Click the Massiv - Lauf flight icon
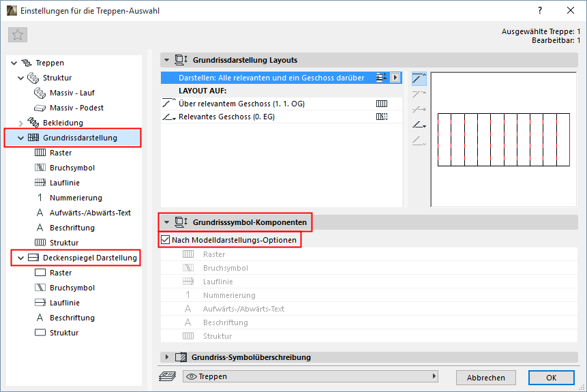Screen dimensions: 587x392 coord(40,93)
